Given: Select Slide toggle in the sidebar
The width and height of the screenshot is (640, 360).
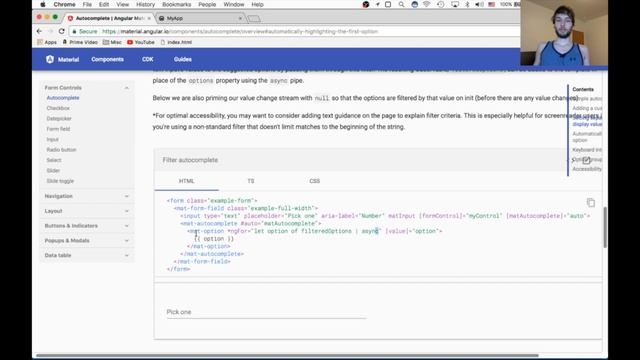Looking at the screenshot, I should point(60,181).
